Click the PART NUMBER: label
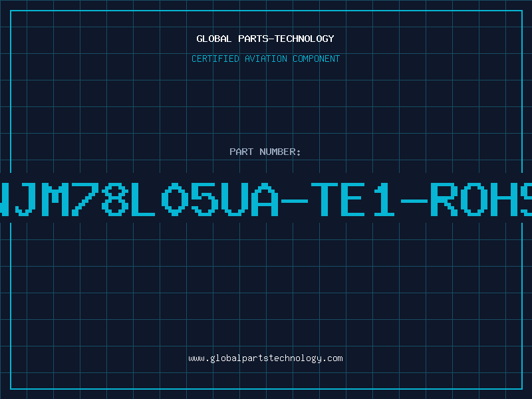 tap(265, 152)
